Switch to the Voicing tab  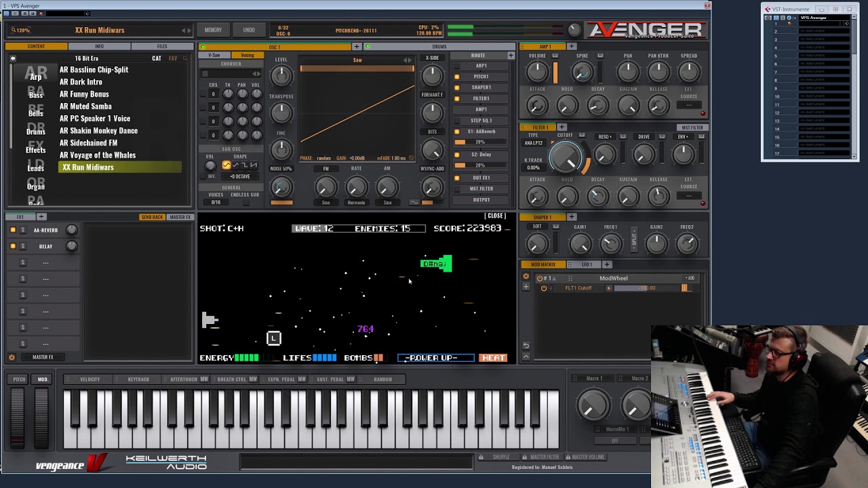(x=248, y=55)
